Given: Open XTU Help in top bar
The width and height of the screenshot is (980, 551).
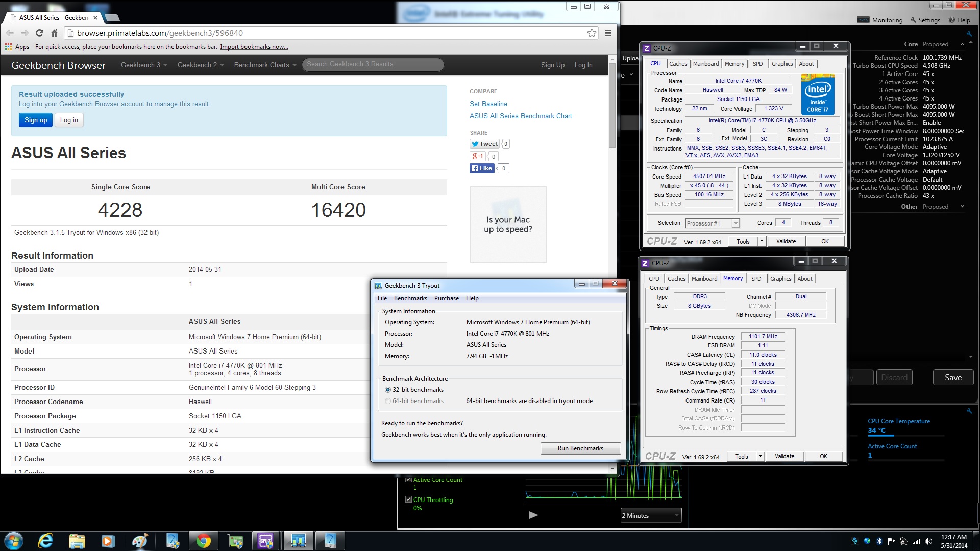Looking at the screenshot, I should click(960, 20).
